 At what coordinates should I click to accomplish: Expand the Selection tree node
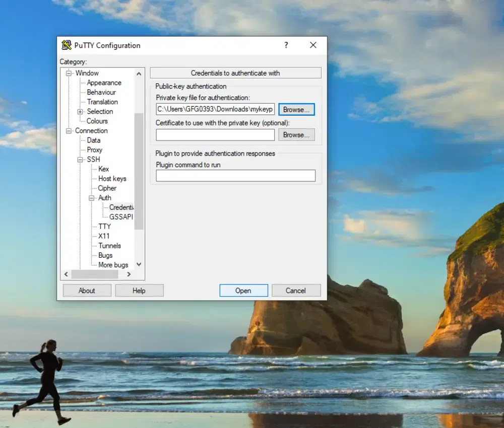tap(80, 112)
